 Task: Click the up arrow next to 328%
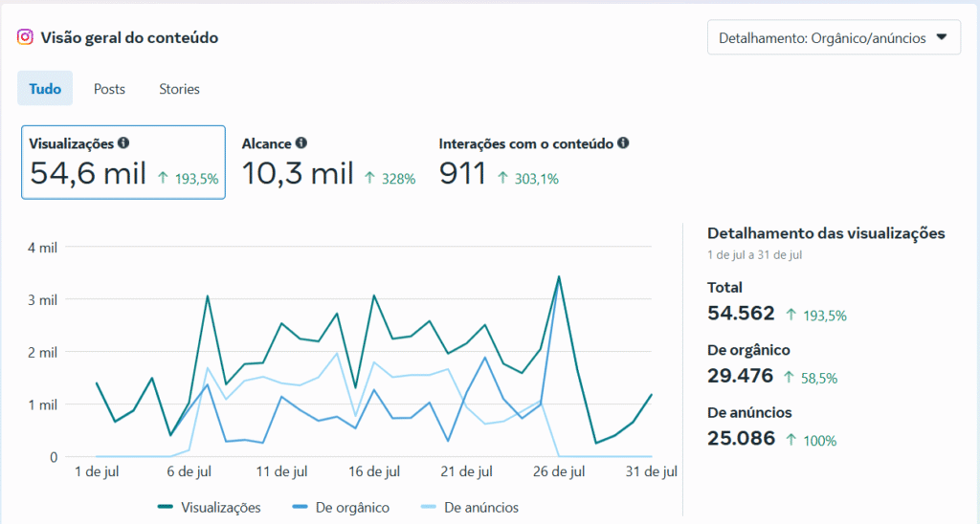click(370, 178)
